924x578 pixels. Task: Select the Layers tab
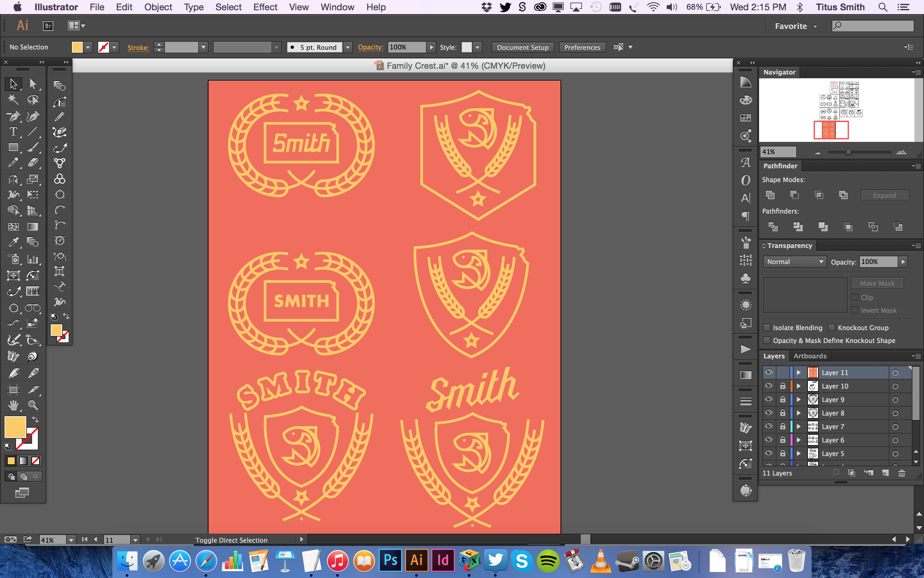pyautogui.click(x=774, y=356)
